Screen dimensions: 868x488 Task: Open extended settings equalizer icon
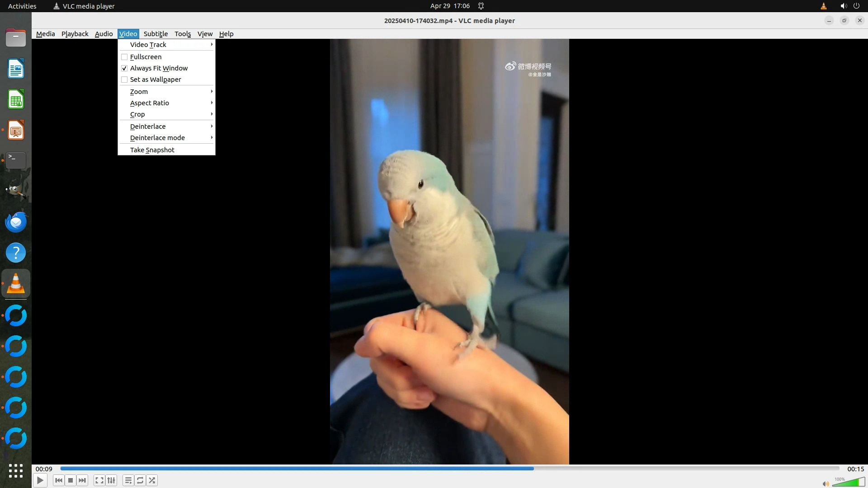coord(111,480)
